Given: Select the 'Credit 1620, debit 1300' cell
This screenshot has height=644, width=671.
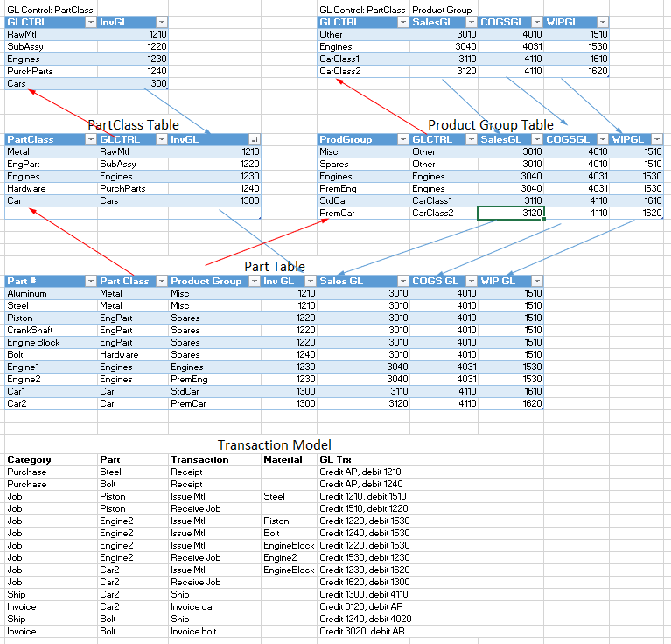Looking at the screenshot, I should (x=365, y=583).
